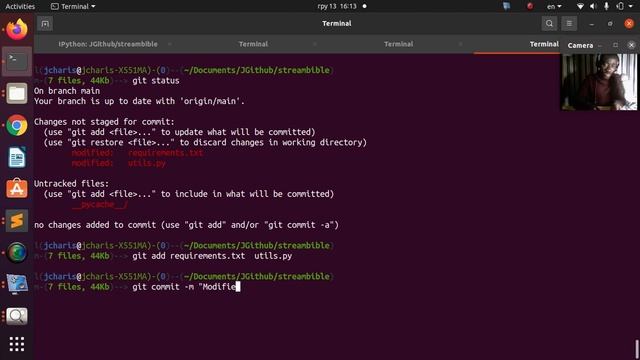Open the en keyboard layout dropdown
The width and height of the screenshot is (640, 360).
click(554, 7)
